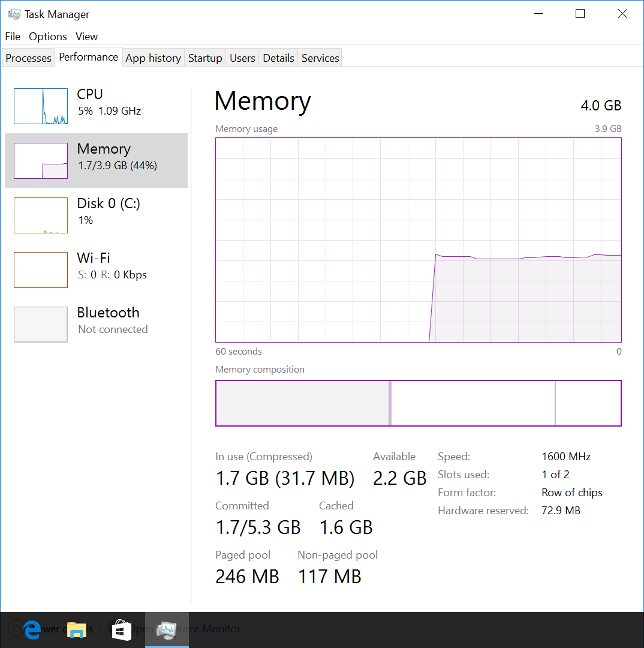Go to the Startup tab

point(205,58)
